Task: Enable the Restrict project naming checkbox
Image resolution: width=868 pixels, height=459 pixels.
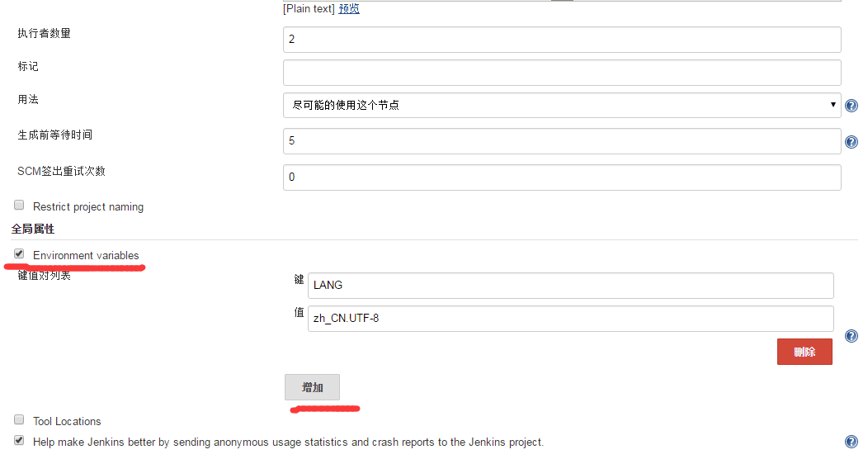Action: 19,206
